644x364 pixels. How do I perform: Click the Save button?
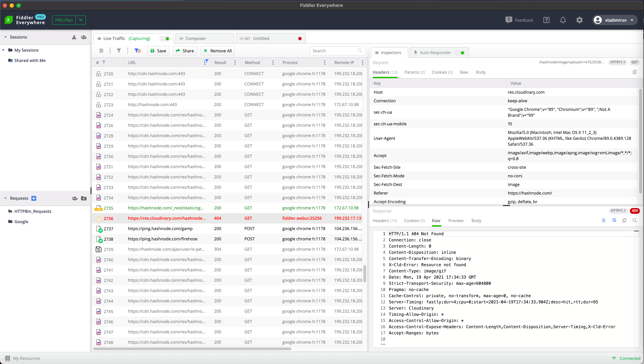[158, 51]
